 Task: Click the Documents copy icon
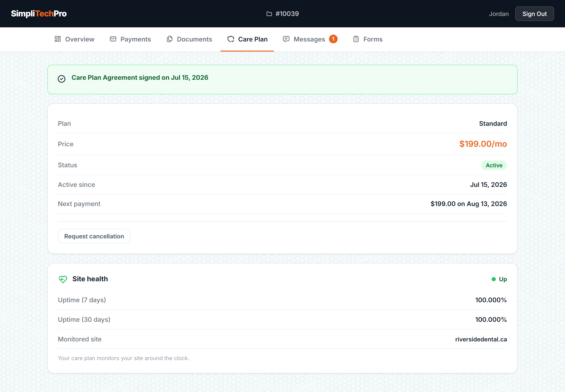[x=169, y=39]
